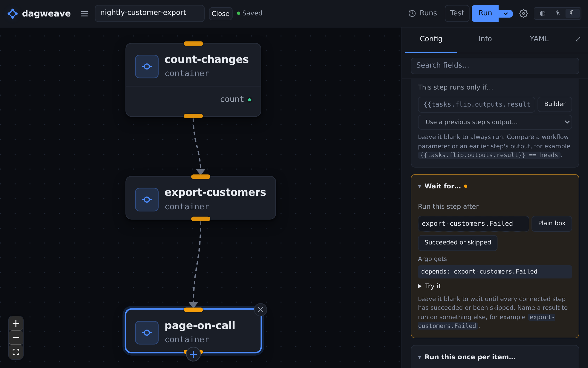Viewport: 588px width, 368px height.
Task: Remove the page-on-call node with X
Action: (x=261, y=310)
